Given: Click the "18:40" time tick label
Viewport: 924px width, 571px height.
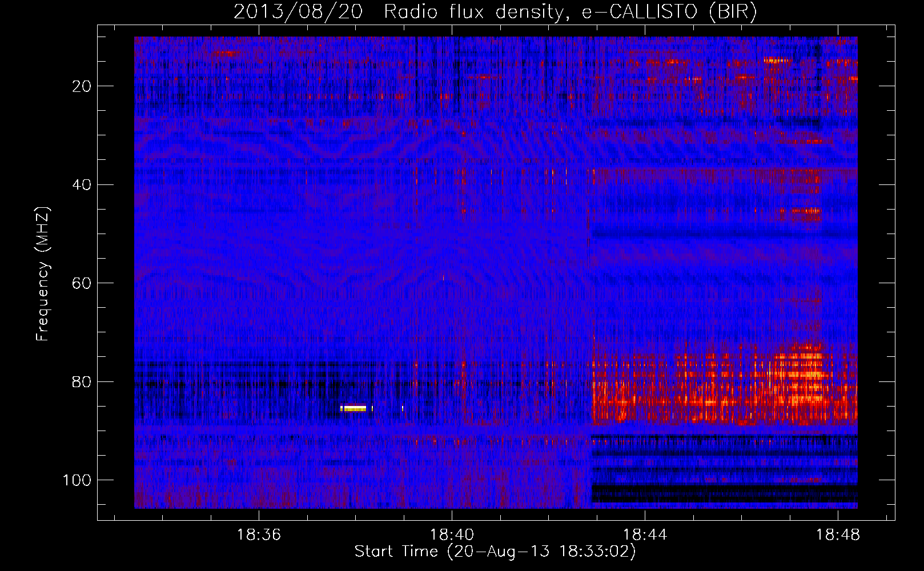Looking at the screenshot, I should click(452, 535).
